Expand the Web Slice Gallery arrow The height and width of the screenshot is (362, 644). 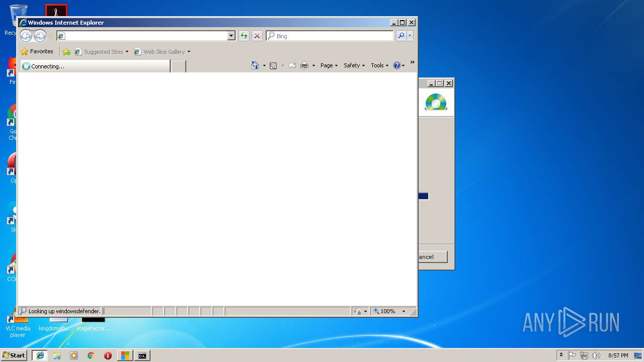coord(189,52)
